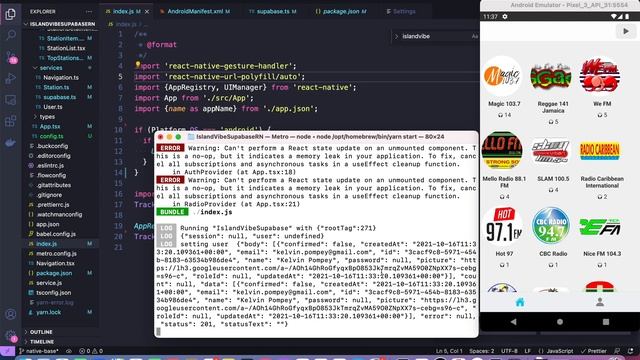Tap the profile tab icon in emulator app

(600, 302)
